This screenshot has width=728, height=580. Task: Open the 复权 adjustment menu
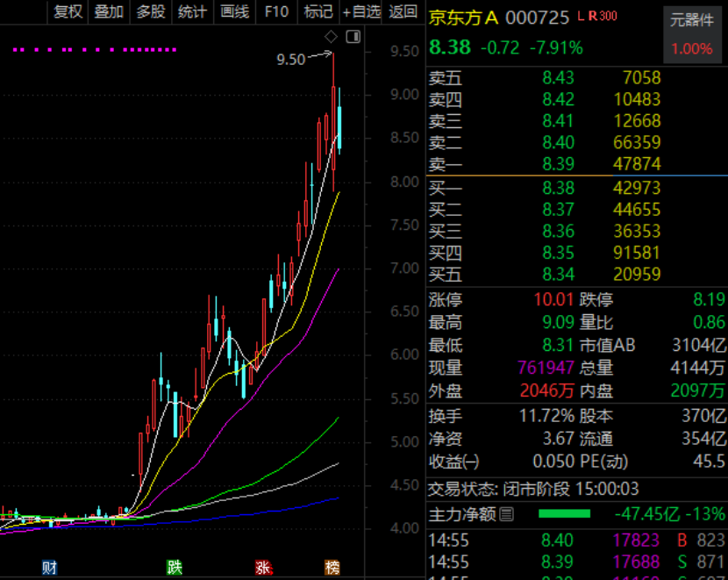(68, 11)
